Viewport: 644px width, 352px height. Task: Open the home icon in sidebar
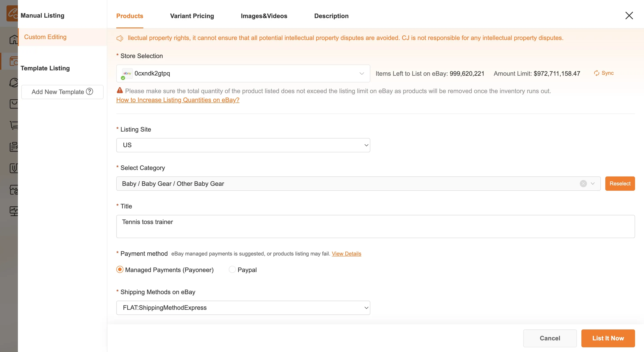coord(14,40)
